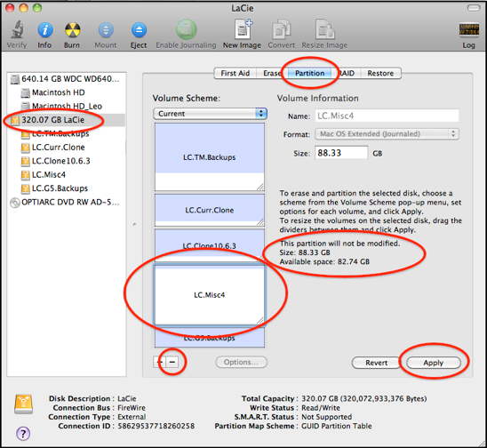Click the Connection ID value 58629537718260258
The image size is (487, 448).
156,426
